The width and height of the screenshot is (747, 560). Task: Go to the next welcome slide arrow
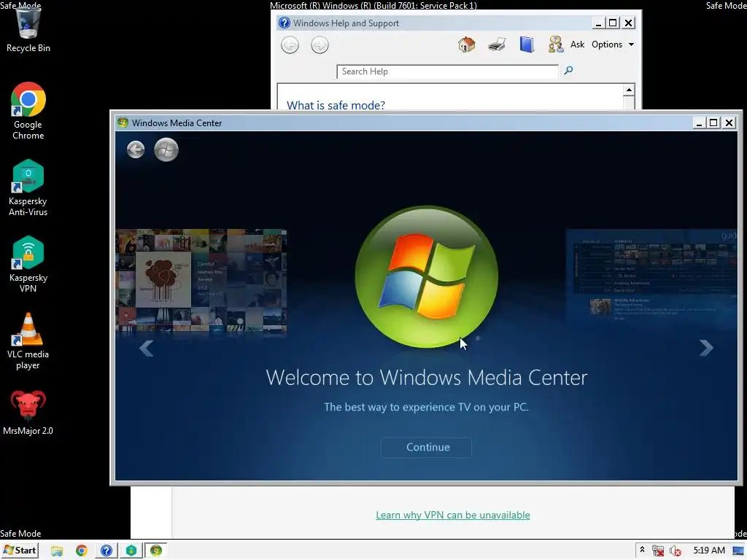point(706,348)
